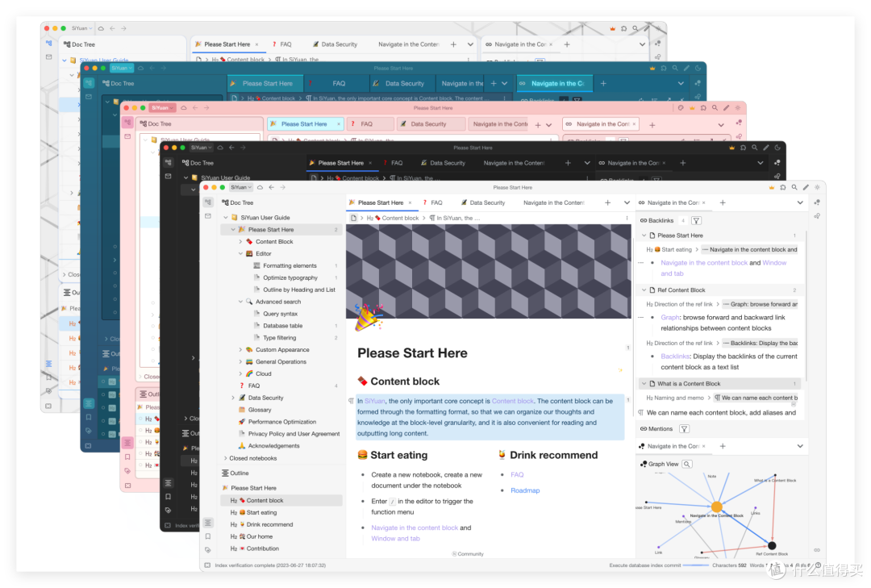This screenshot has width=871, height=588.
Task: Toggle the sun appearance mode icon in front window
Action: click(x=817, y=188)
